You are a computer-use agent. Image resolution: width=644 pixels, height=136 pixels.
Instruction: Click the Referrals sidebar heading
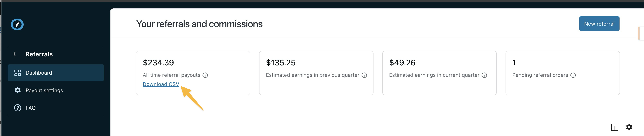(x=39, y=54)
